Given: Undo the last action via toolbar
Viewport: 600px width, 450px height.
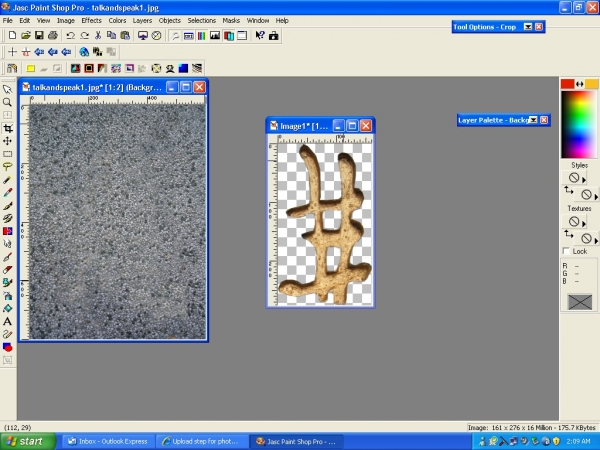Looking at the screenshot, I should click(x=70, y=36).
